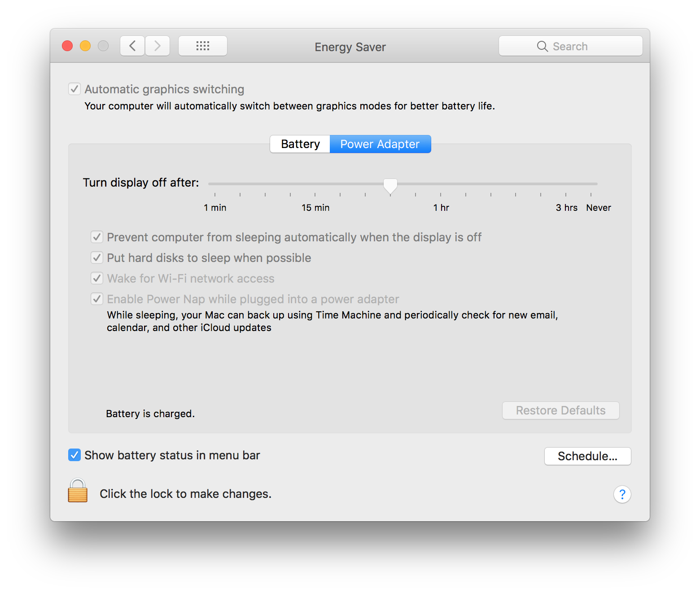The height and width of the screenshot is (593, 700).
Task: Uncheck Show battery status in menu bar
Action: pos(74,455)
